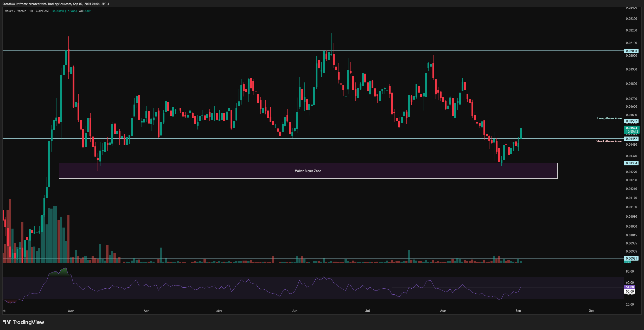
Task: Click the 0.01562 price line tag
Action: (632, 121)
